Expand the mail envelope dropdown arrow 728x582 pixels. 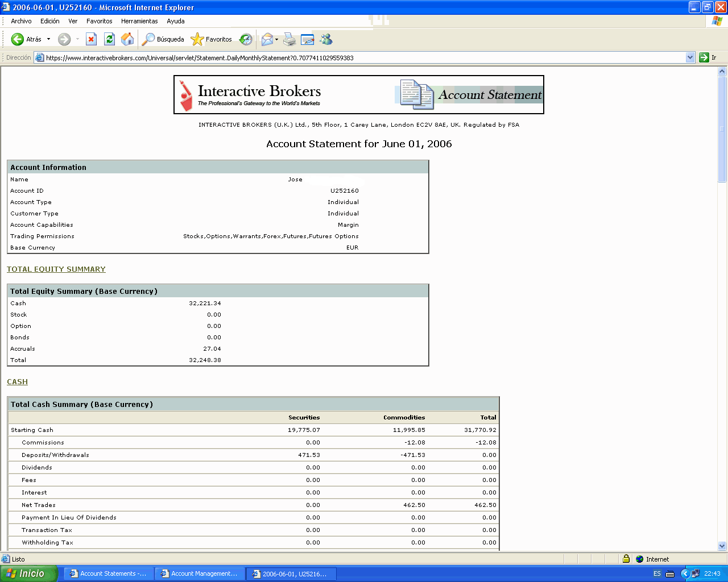click(277, 39)
